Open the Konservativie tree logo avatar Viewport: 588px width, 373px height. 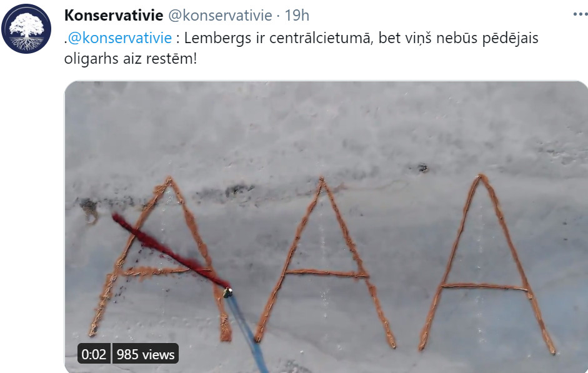click(26, 29)
